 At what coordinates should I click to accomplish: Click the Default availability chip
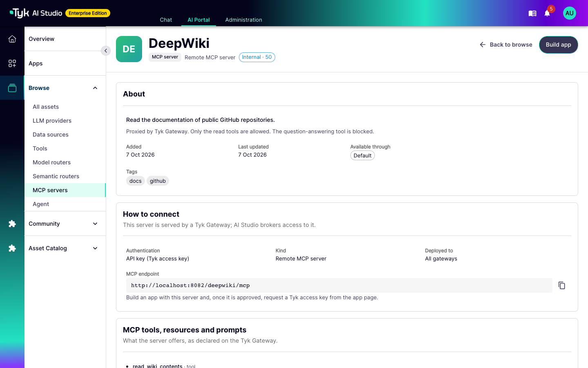(363, 155)
